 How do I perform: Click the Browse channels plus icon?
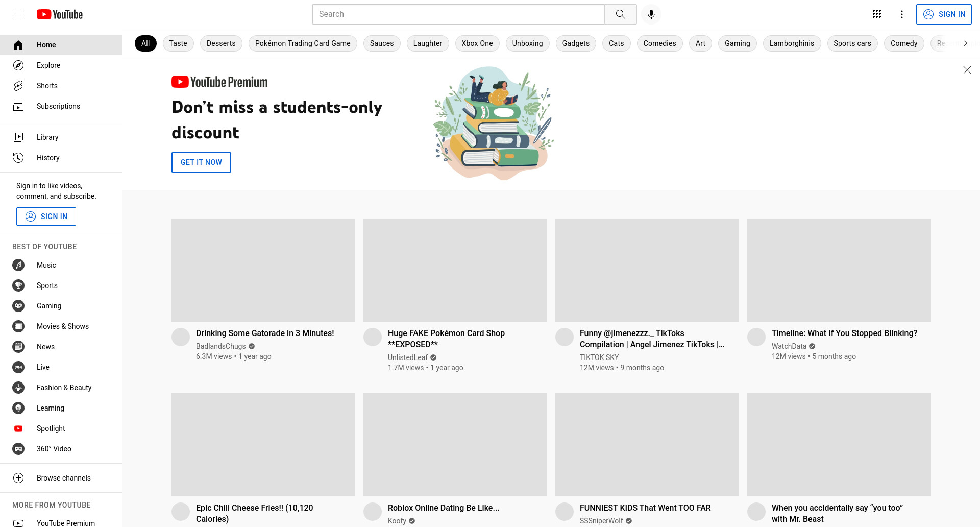pyautogui.click(x=18, y=478)
